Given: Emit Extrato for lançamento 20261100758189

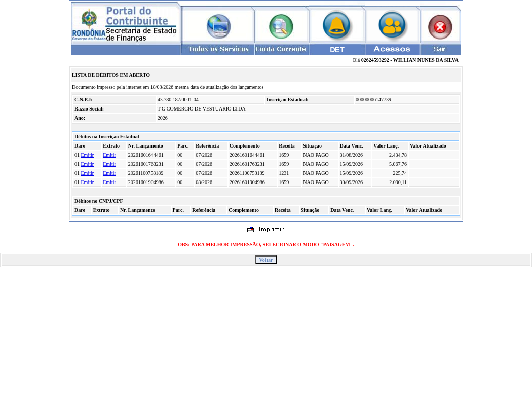Looking at the screenshot, I should click(109, 173).
